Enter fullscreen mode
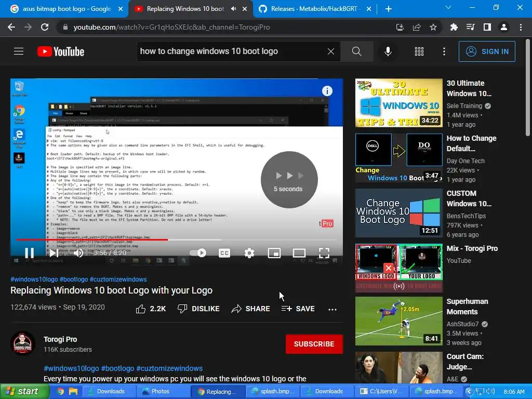The height and width of the screenshot is (399, 532). tap(324, 253)
